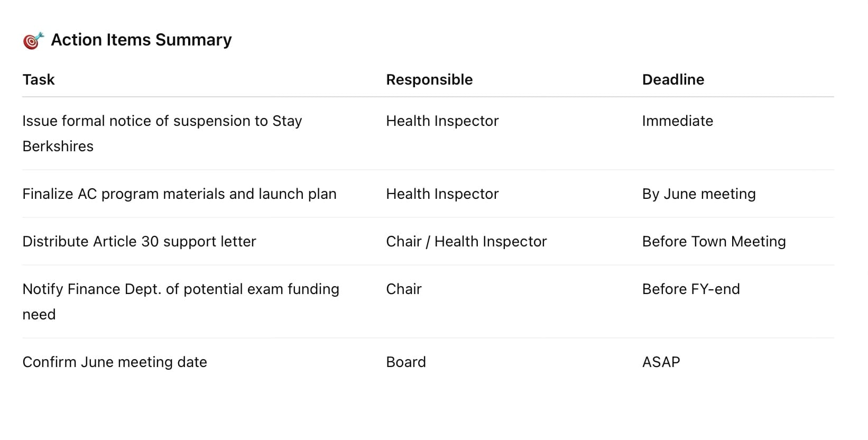Select the Chair / Health Inspector cell
868x440 pixels.
pyautogui.click(x=466, y=242)
